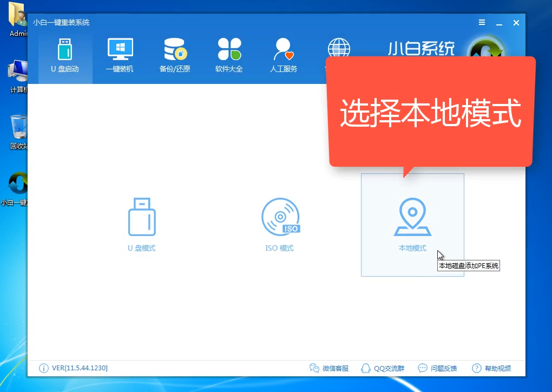This screenshot has height=392, width=552.
Task: Select the ISO模式 disc icon
Action: [x=280, y=217]
